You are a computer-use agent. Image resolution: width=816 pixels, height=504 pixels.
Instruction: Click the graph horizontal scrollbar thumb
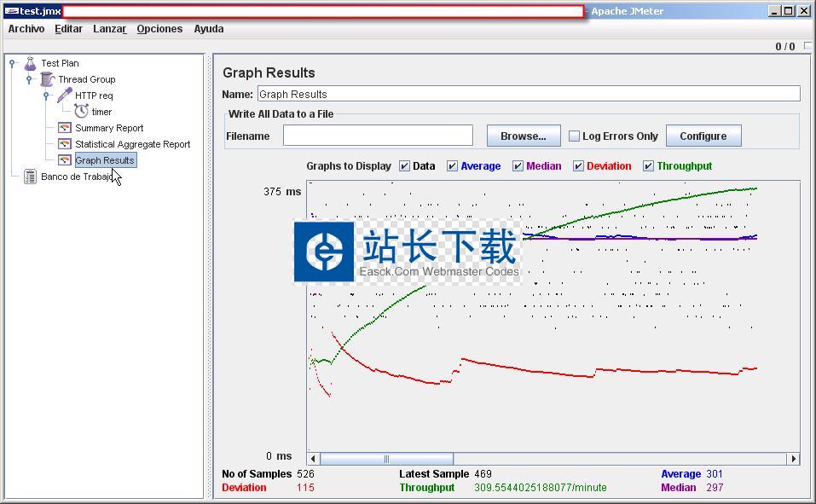click(386, 459)
